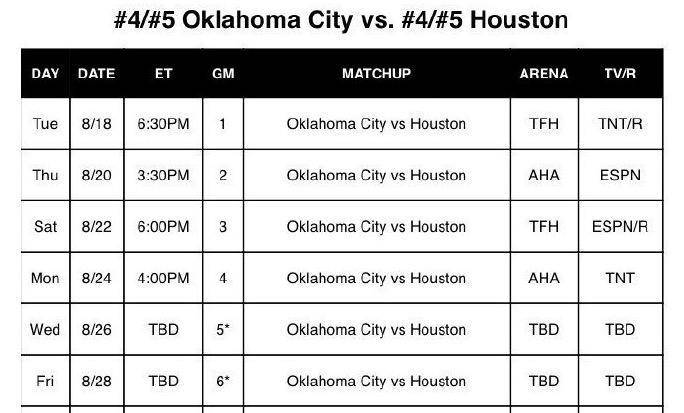The image size is (684, 413).
Task: Select the ESPN/R broadcast cell
Action: (x=620, y=227)
